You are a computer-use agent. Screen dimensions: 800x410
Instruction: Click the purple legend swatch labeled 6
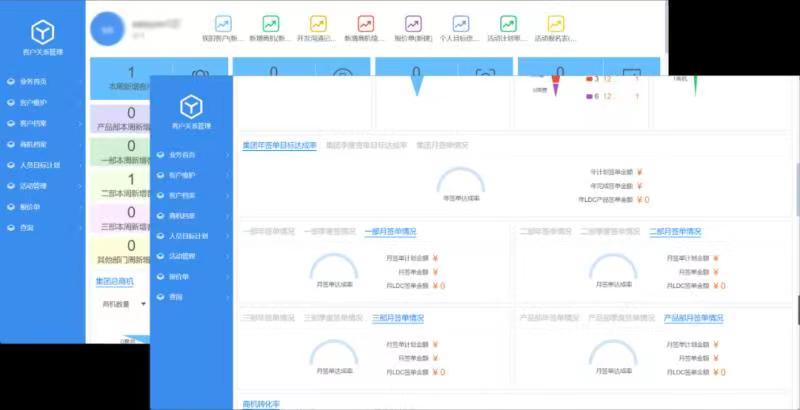pyautogui.click(x=589, y=96)
